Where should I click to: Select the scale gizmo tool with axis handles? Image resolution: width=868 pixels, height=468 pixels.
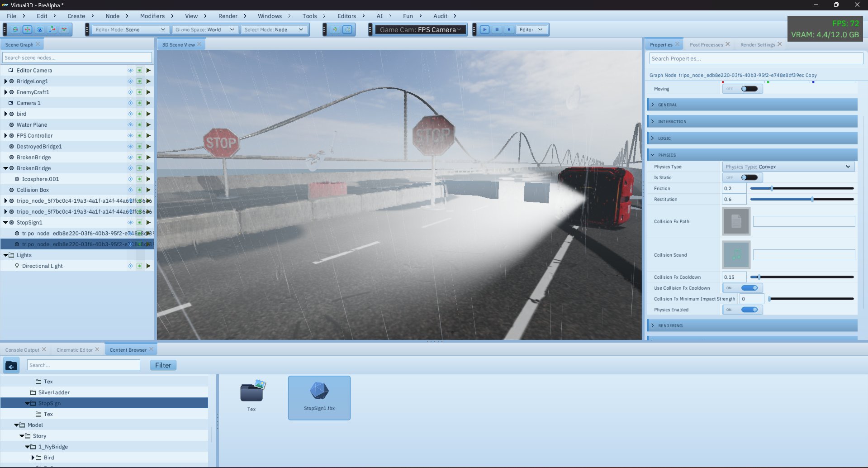(x=52, y=29)
